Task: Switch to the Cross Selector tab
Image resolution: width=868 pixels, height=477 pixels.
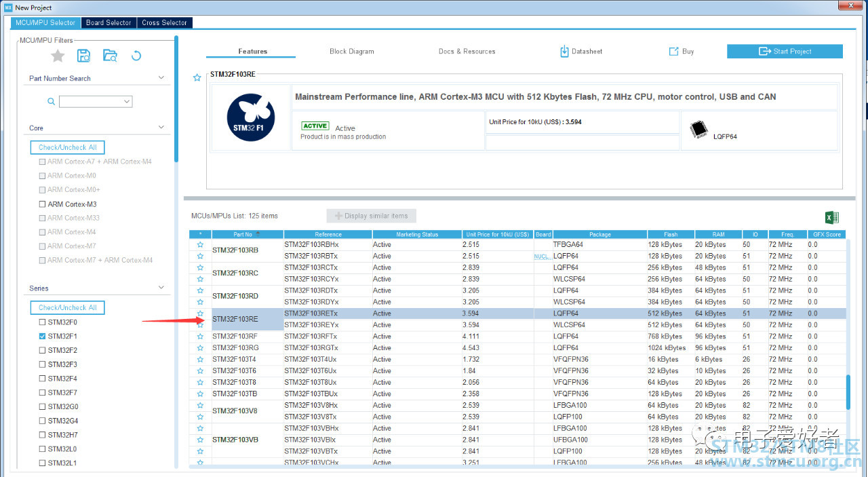Action: click(165, 22)
